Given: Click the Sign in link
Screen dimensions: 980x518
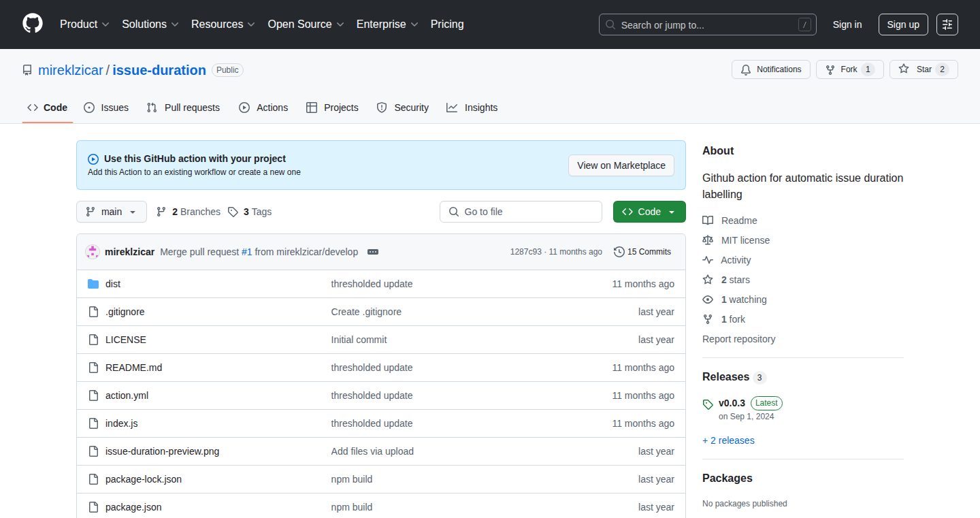Looking at the screenshot, I should [847, 25].
